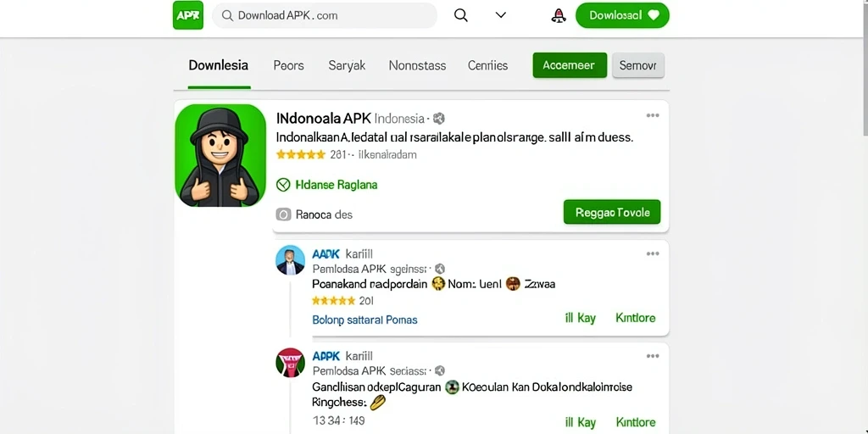Click the gray Semovr button

(637, 65)
